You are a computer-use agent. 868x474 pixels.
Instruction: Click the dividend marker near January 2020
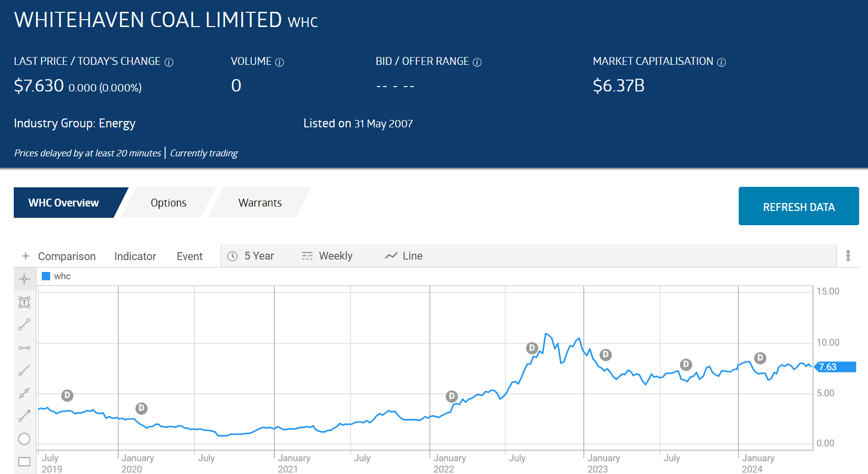pyautogui.click(x=142, y=408)
